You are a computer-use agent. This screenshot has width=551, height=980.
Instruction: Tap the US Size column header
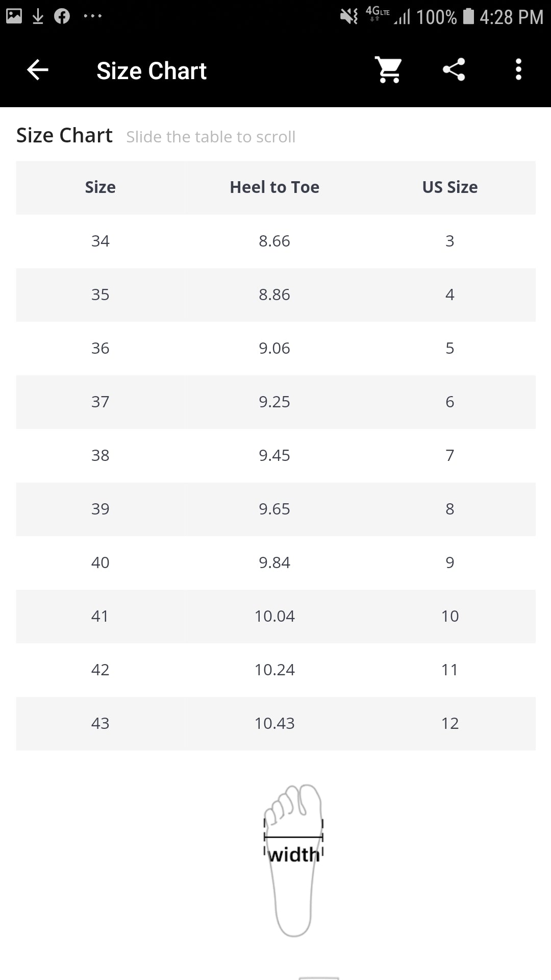point(449,187)
